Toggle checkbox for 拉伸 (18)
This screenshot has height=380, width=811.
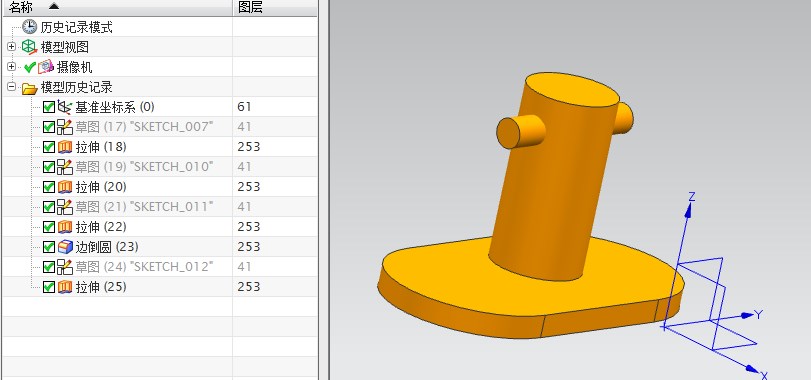tap(49, 147)
